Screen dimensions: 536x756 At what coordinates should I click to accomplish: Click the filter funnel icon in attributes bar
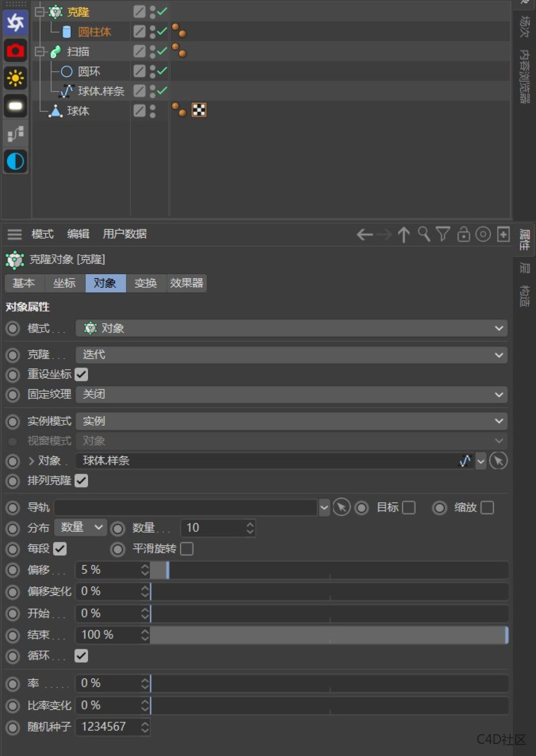coord(443,234)
